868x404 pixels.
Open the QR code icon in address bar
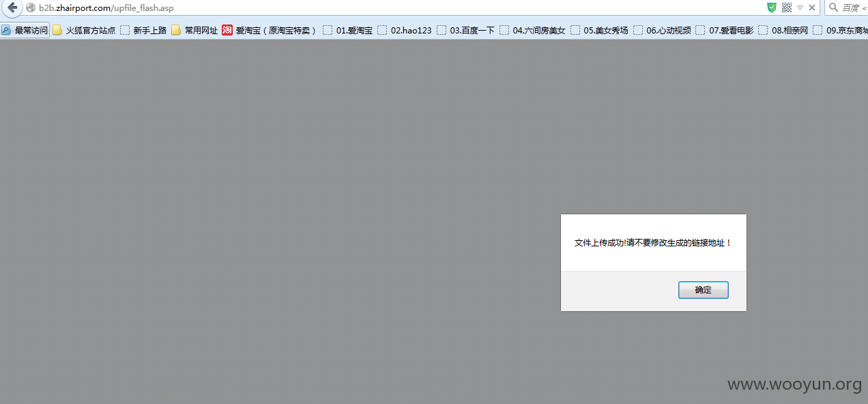click(x=787, y=8)
